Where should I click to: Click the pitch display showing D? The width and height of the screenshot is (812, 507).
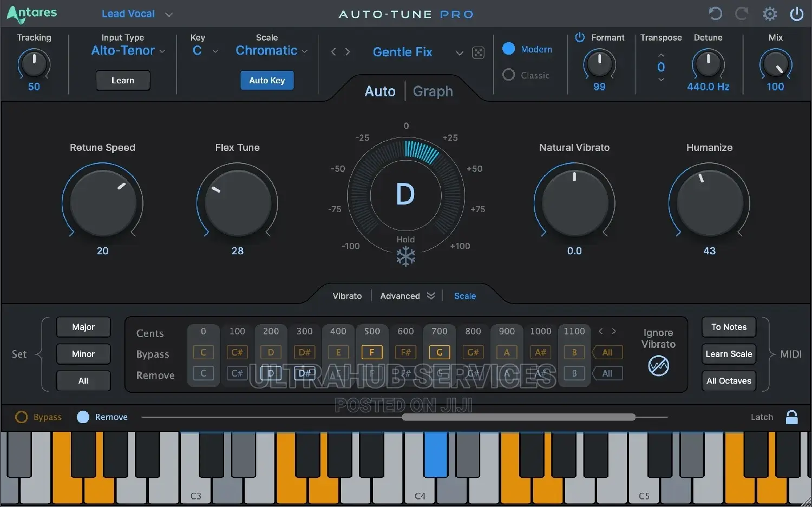pos(405,194)
